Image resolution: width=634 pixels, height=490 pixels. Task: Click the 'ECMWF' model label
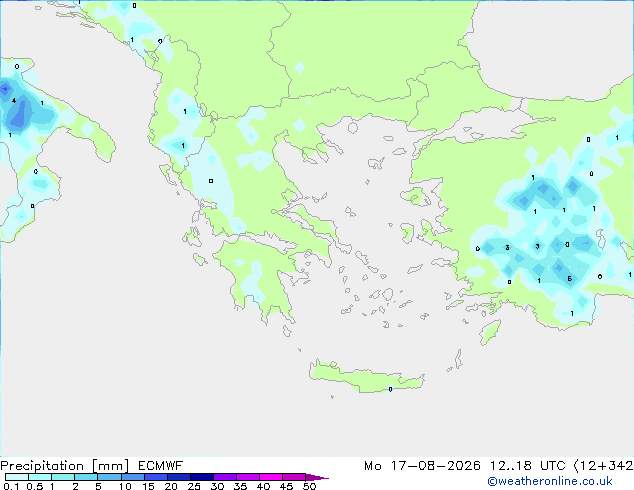tap(161, 466)
